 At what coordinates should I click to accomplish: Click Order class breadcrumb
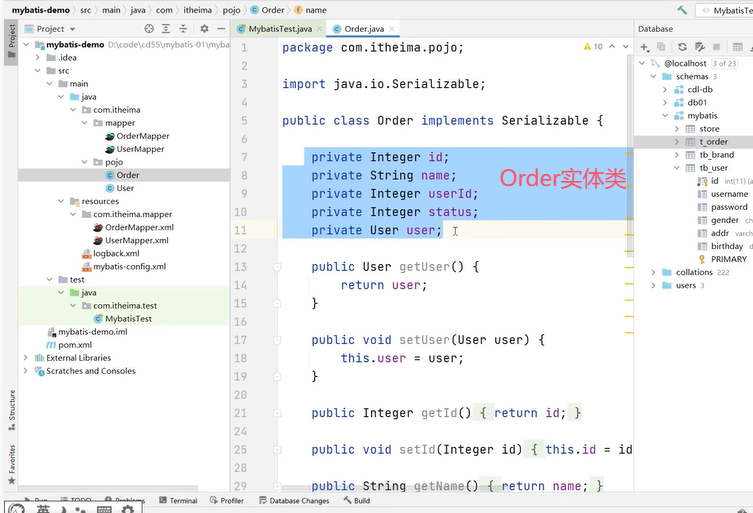[267, 10]
